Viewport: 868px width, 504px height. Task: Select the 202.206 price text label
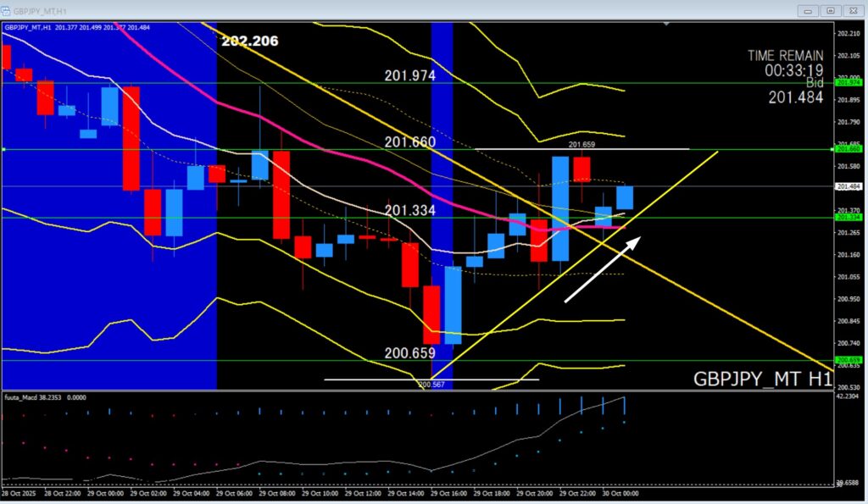coord(249,41)
